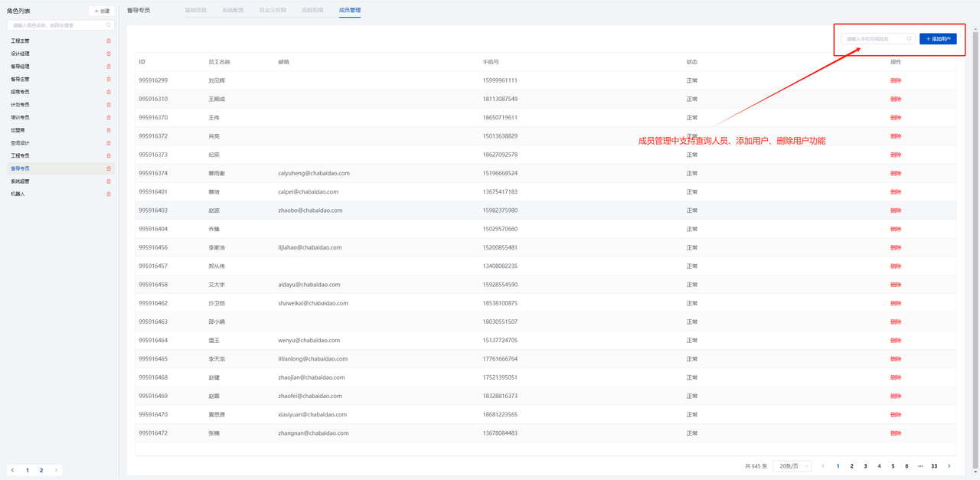Go to page 6 of member table

(906, 466)
